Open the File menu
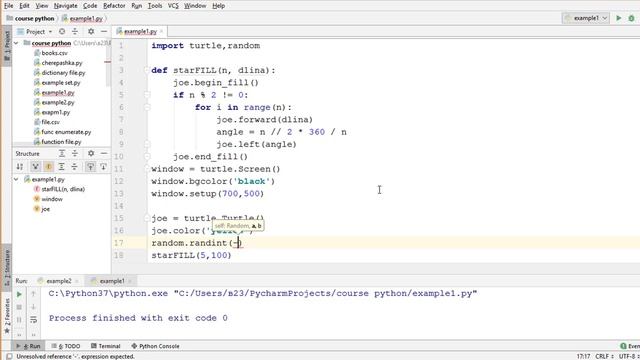 coord(9,6)
